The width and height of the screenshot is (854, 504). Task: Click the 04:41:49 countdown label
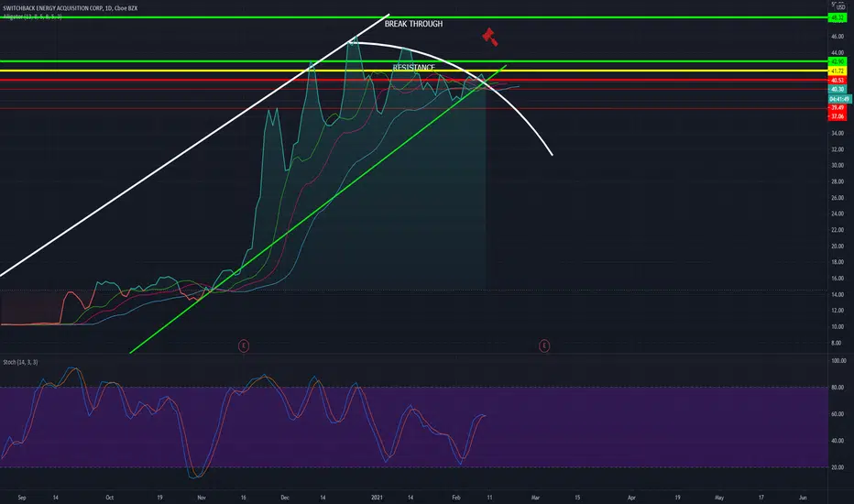[x=839, y=99]
